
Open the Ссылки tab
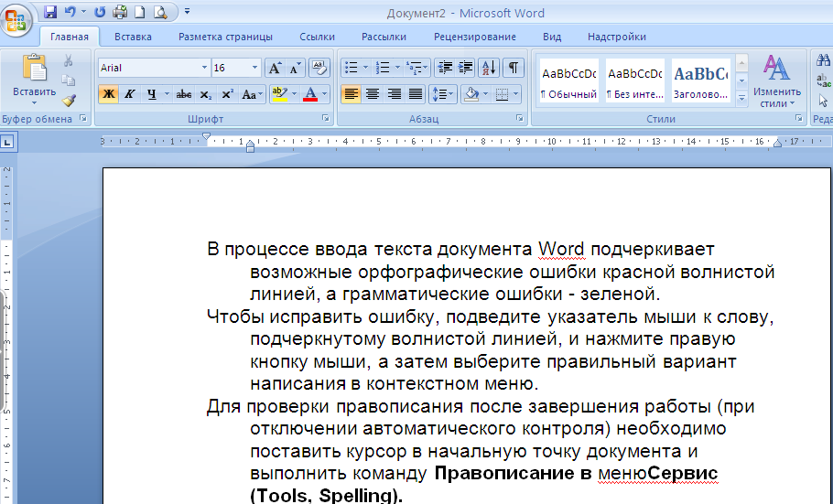point(317,37)
